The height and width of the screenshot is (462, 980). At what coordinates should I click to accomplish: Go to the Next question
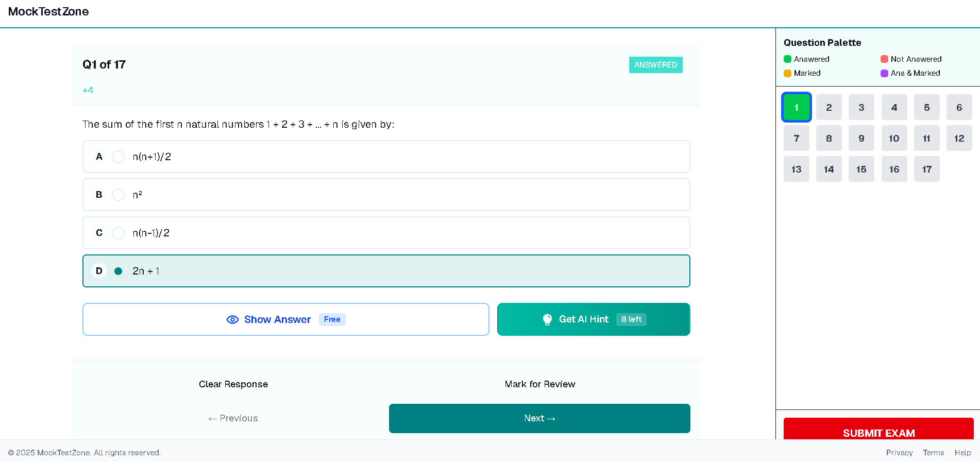coord(539,418)
